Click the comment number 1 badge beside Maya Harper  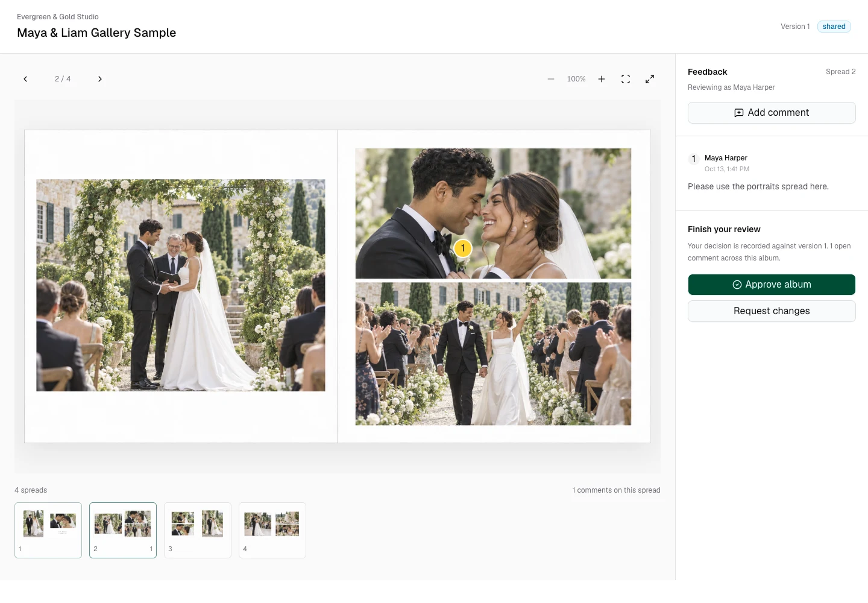coord(694,159)
